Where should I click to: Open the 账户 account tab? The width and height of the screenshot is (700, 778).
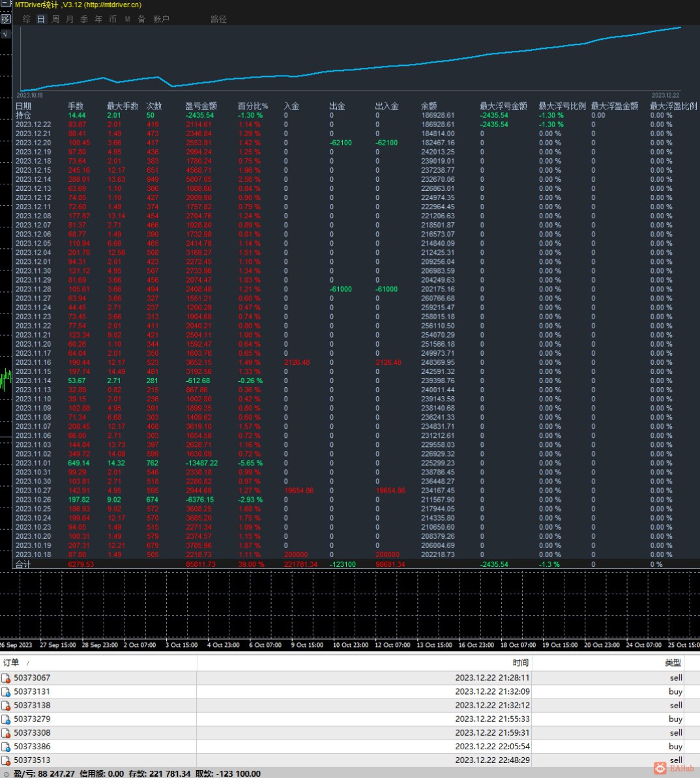pos(162,19)
